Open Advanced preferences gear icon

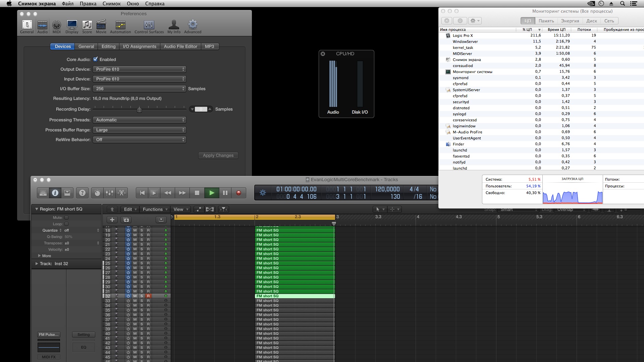tap(193, 26)
